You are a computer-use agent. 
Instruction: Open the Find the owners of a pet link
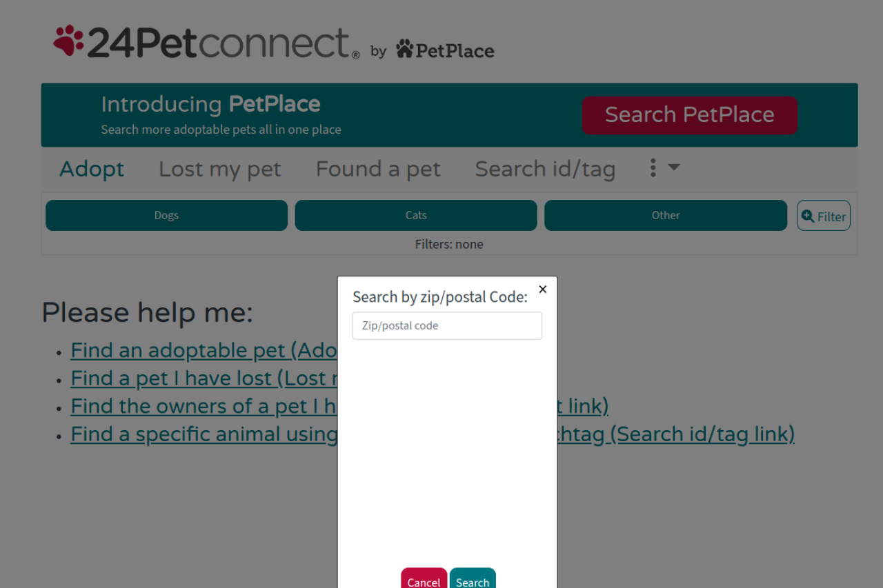point(204,407)
